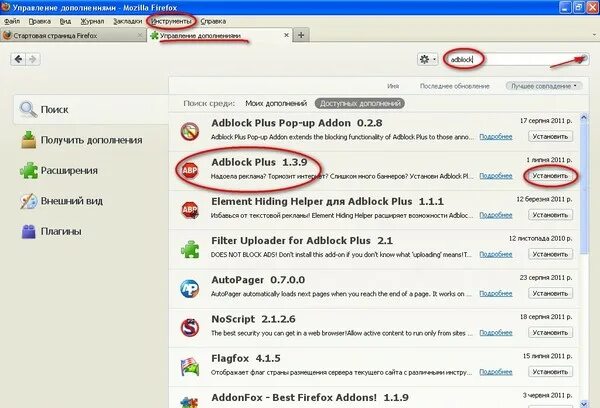Click the green puzzle Расширения icon

click(x=29, y=170)
